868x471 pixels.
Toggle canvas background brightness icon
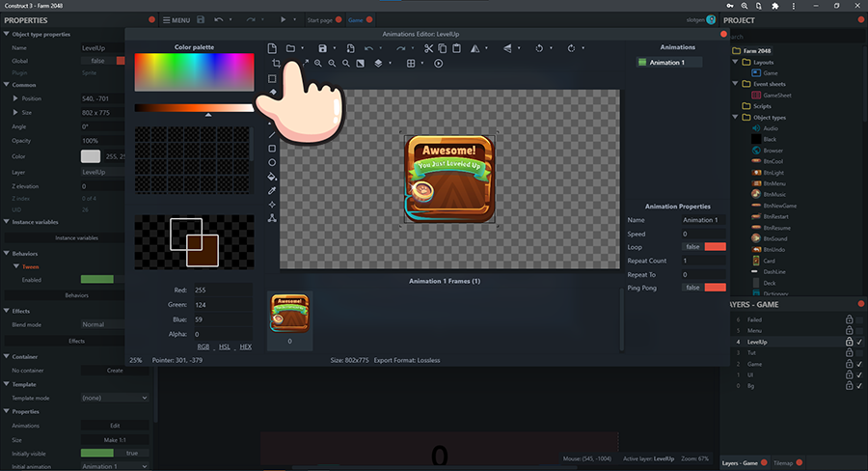[x=361, y=63]
